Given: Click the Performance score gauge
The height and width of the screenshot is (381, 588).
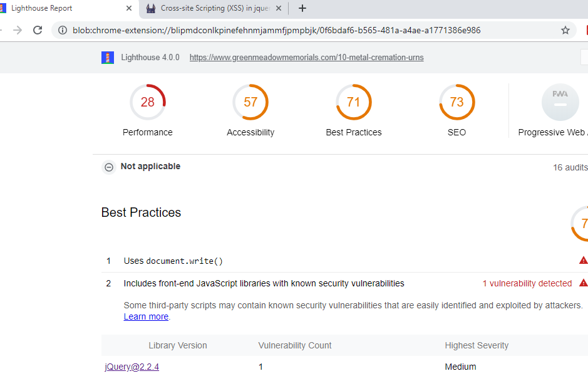Looking at the screenshot, I should coord(147,102).
